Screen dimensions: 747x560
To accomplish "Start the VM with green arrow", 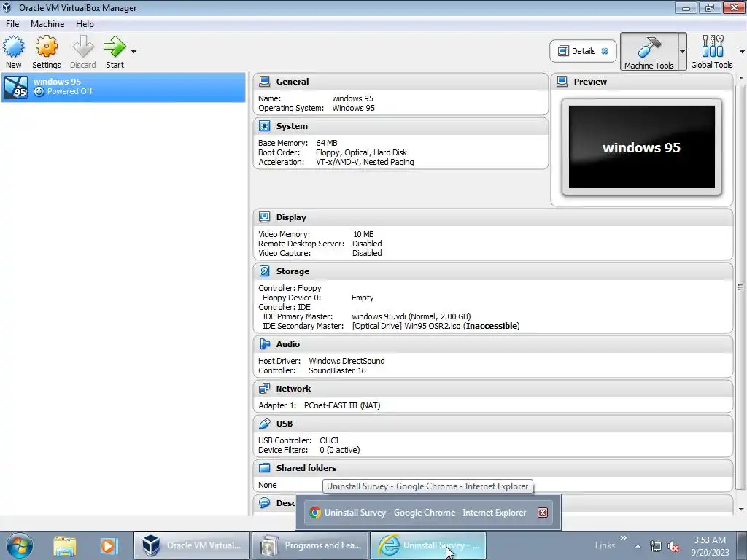I will pos(115,47).
